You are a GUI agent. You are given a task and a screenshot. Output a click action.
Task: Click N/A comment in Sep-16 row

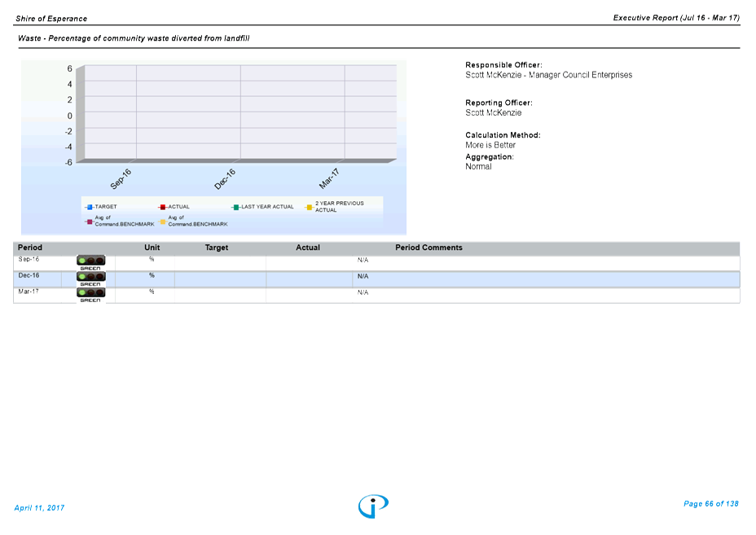point(363,261)
